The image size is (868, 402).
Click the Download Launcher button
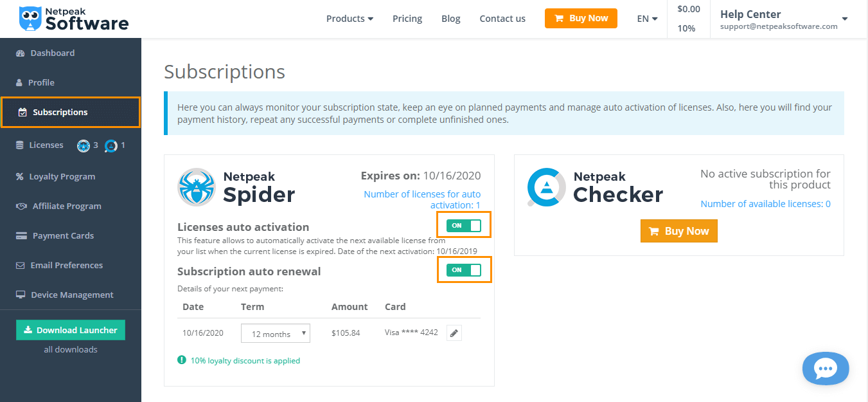click(x=71, y=330)
